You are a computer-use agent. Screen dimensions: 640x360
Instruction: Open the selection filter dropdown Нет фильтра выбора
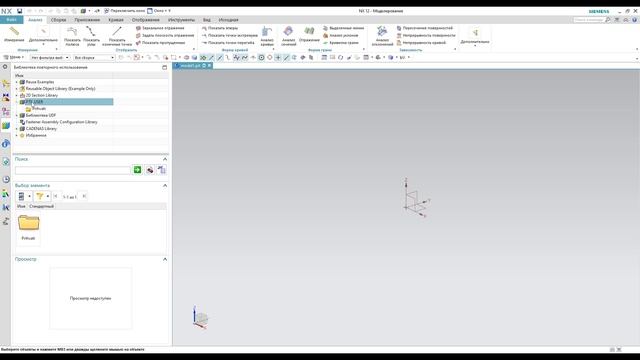50,58
